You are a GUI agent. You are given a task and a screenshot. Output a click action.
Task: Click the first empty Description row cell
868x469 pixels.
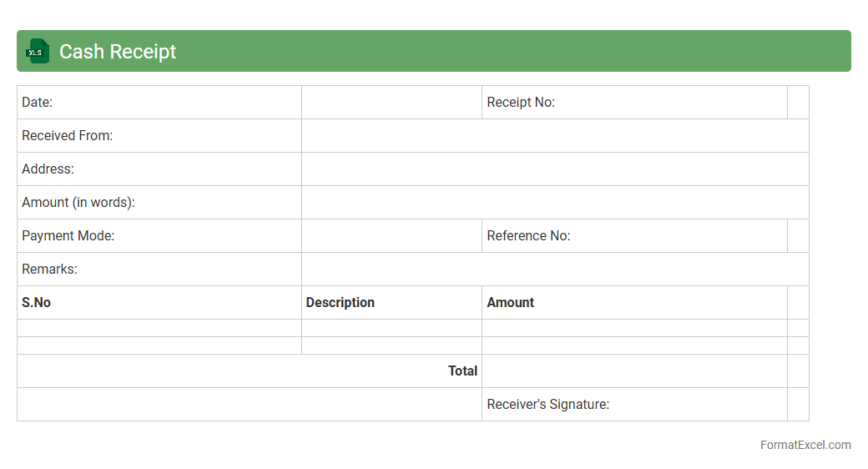(x=391, y=328)
